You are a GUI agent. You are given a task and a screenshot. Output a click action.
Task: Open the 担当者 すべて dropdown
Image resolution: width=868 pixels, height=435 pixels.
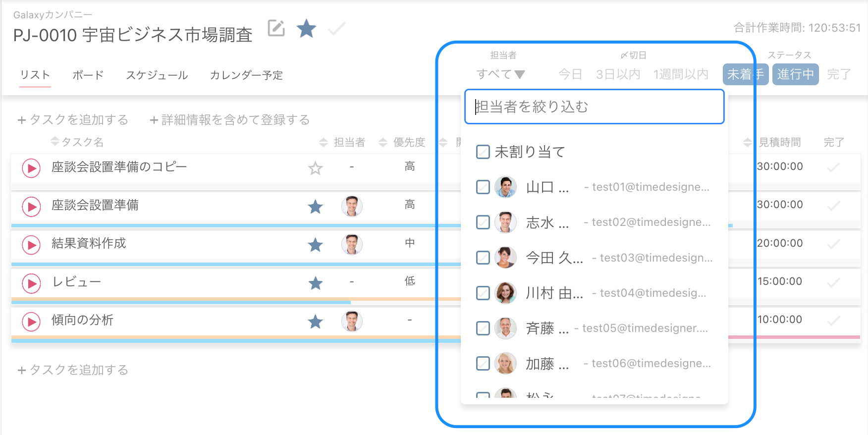[500, 74]
